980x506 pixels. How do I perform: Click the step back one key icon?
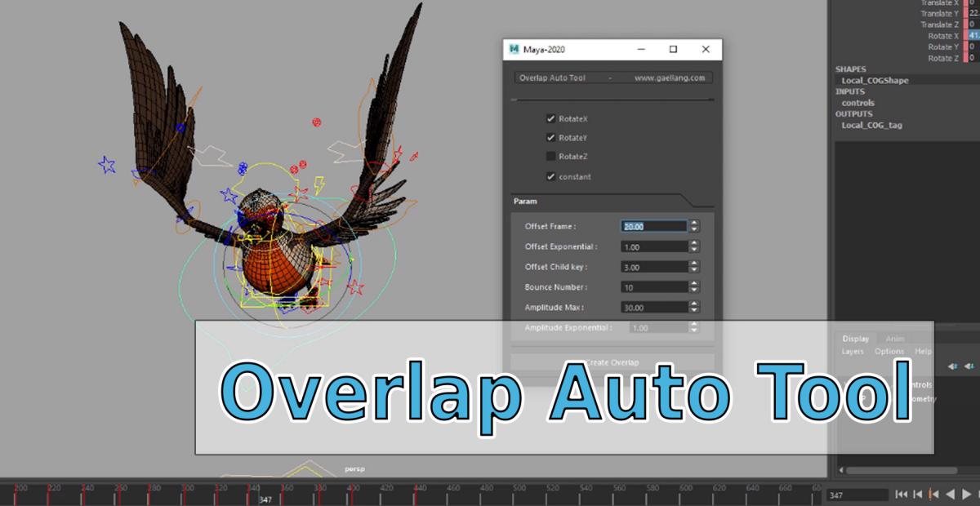click(x=934, y=495)
